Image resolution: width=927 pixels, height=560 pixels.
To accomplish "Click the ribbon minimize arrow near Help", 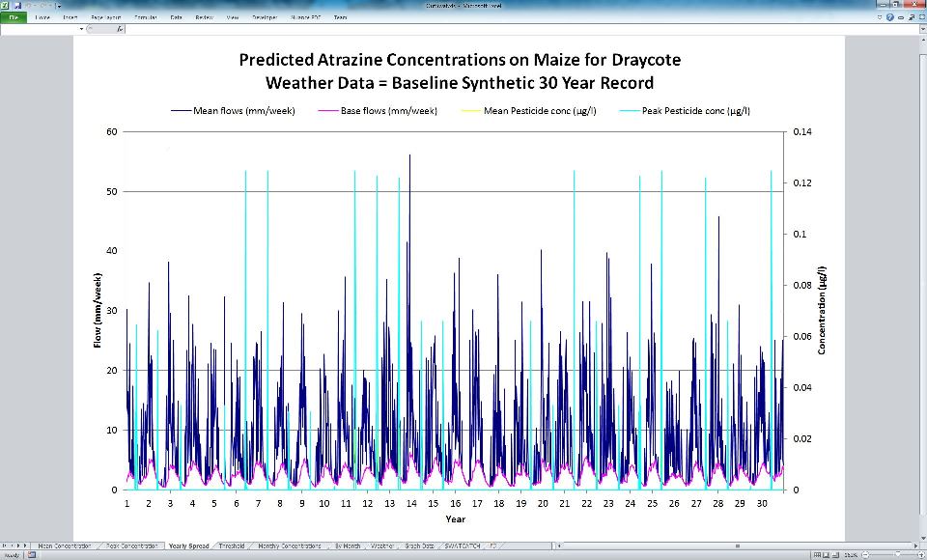I will pyautogui.click(x=882, y=16).
